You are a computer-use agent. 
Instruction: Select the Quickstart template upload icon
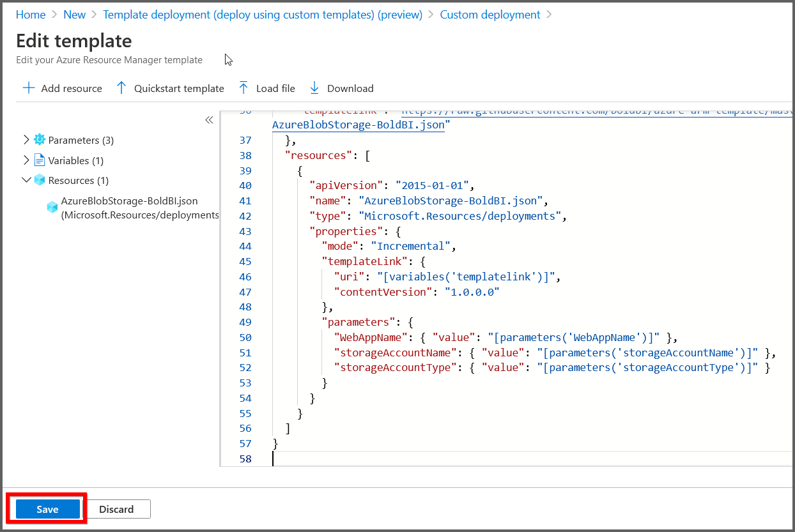[121, 87]
